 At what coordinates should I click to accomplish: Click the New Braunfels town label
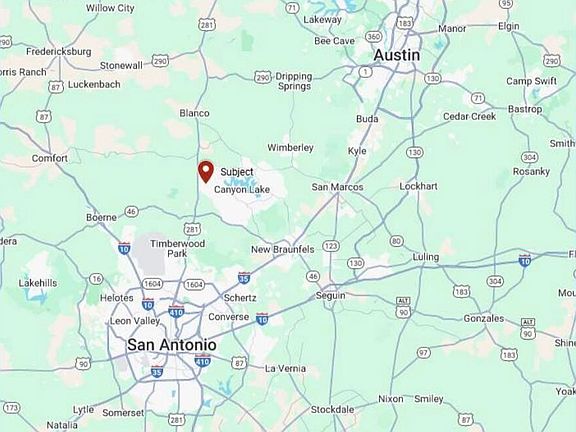coord(282,249)
